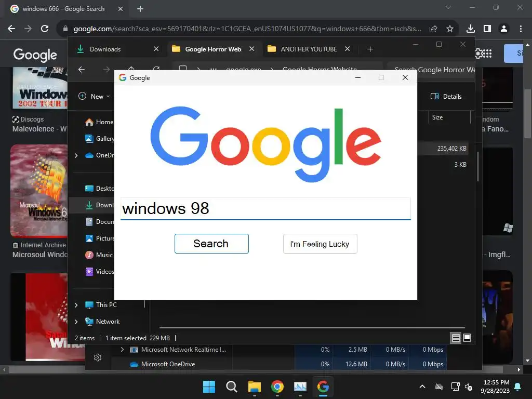
Task: Open the New dropdown in File Explorer
Action: (95, 96)
